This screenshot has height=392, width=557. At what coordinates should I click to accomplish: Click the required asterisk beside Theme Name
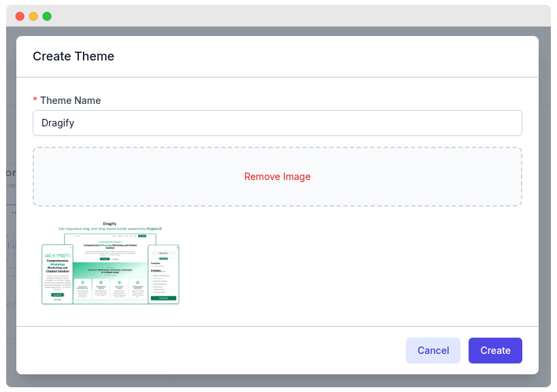[35, 100]
